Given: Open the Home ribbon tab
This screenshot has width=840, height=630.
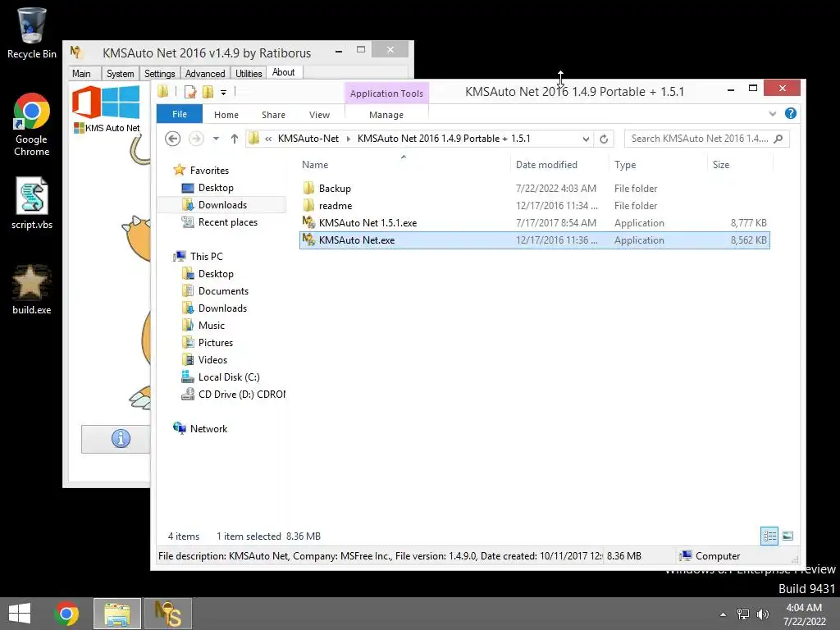Looking at the screenshot, I should 226,115.
